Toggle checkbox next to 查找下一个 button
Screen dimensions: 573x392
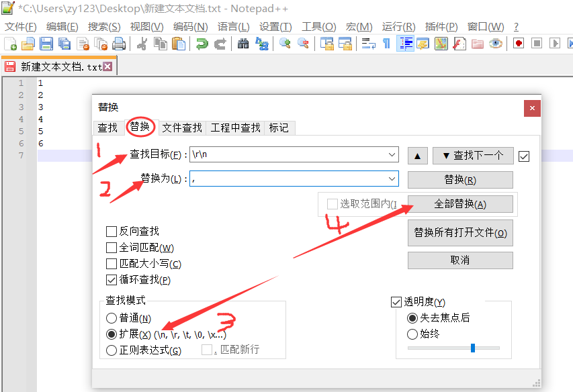[524, 156]
